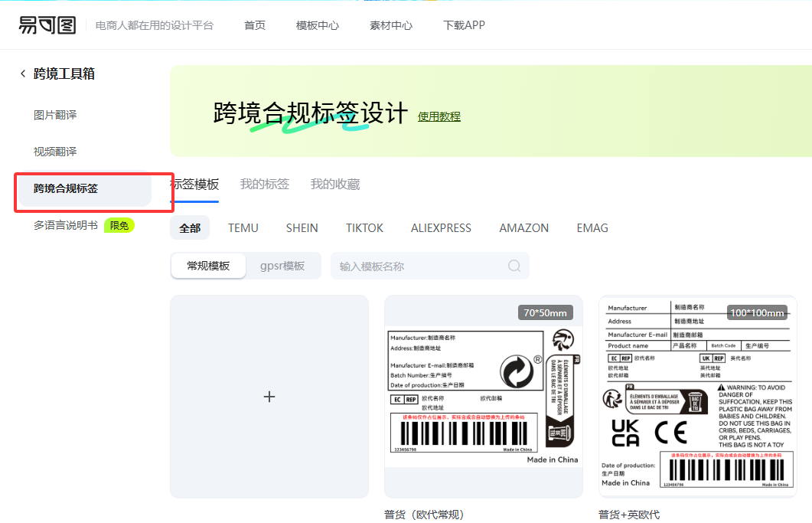Filter templates by TIKTOK
The height and width of the screenshot is (523, 812).
364,228
